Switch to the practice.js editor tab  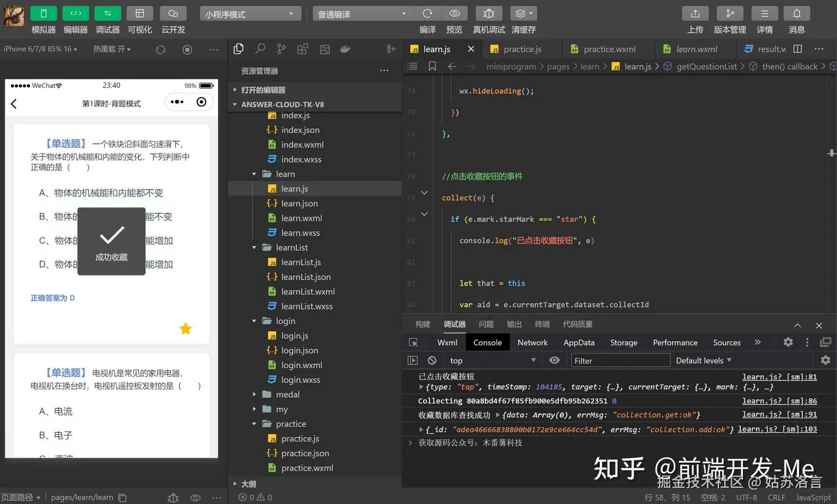pos(522,49)
